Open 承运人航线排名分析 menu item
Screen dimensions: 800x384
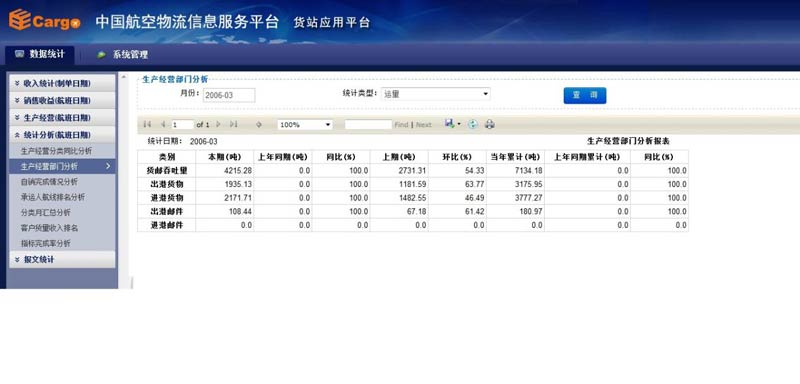click(53, 197)
